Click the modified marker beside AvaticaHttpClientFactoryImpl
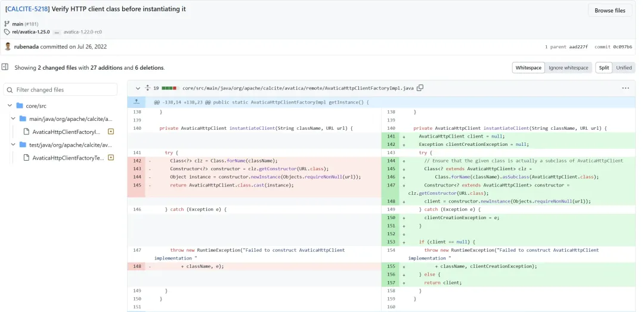644x312 pixels. pyautogui.click(x=110, y=132)
